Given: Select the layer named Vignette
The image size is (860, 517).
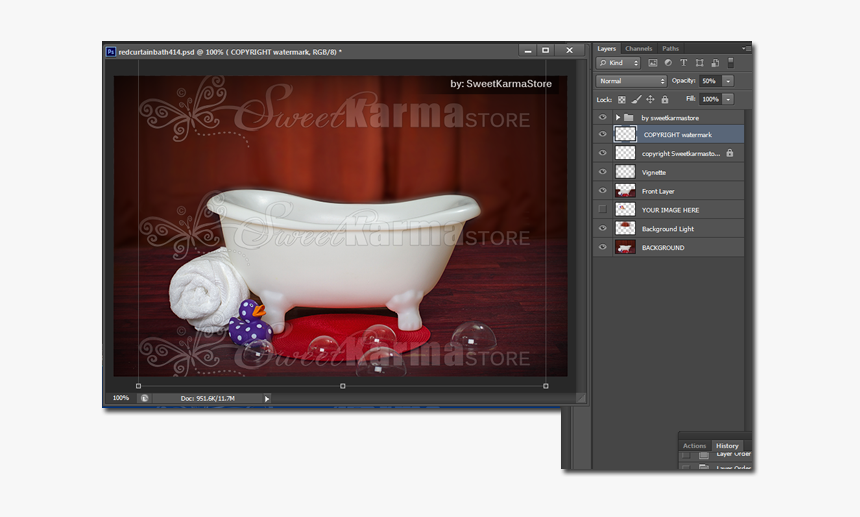Looking at the screenshot, I should [x=654, y=172].
